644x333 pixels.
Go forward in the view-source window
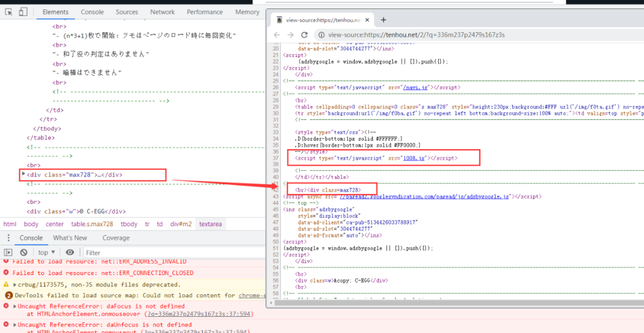click(290, 35)
